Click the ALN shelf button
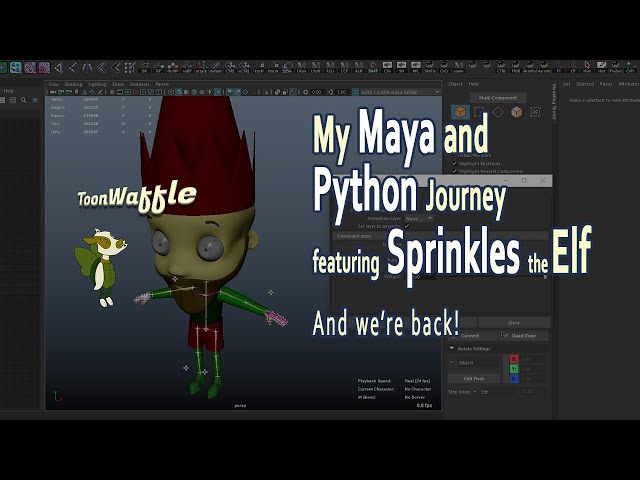Screen dimensions: 640x480 pos(358,67)
